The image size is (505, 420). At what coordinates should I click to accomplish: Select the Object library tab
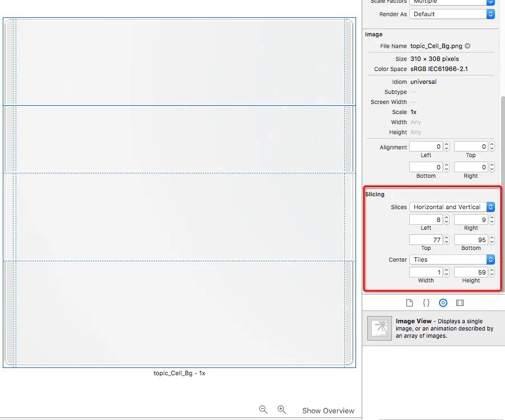tap(443, 303)
